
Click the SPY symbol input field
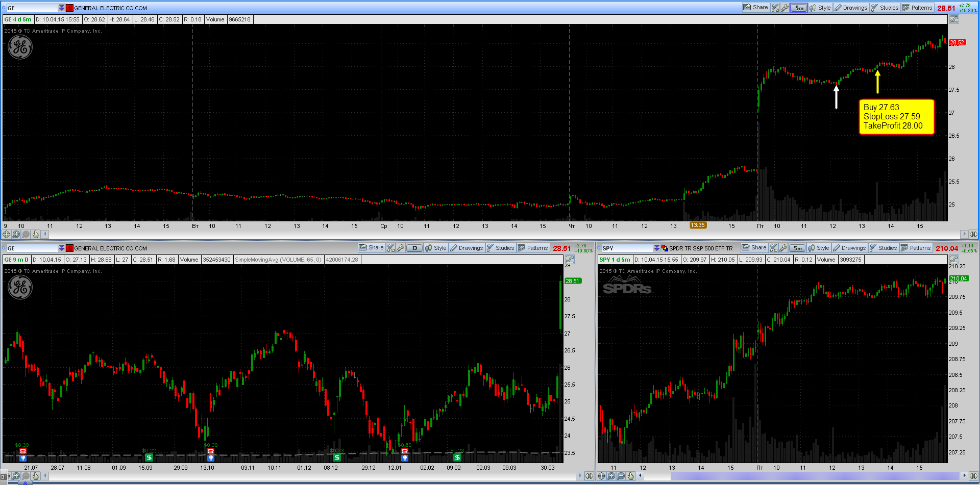[627, 248]
